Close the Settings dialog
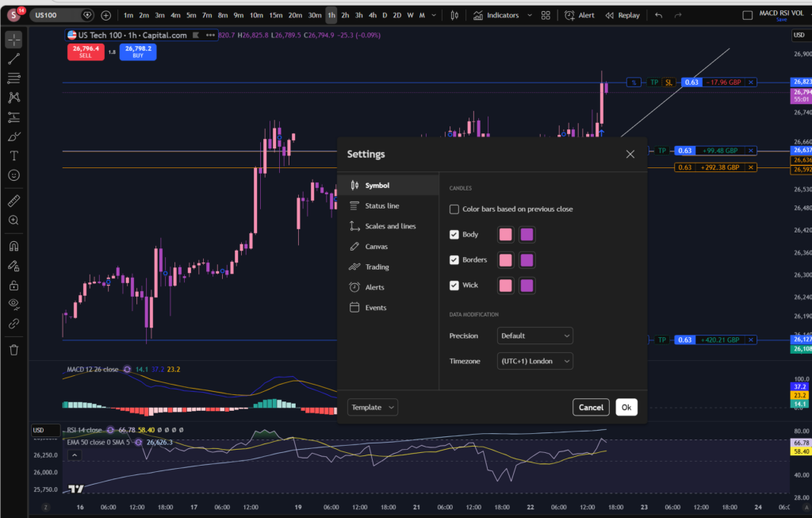The image size is (812, 518). (630, 154)
